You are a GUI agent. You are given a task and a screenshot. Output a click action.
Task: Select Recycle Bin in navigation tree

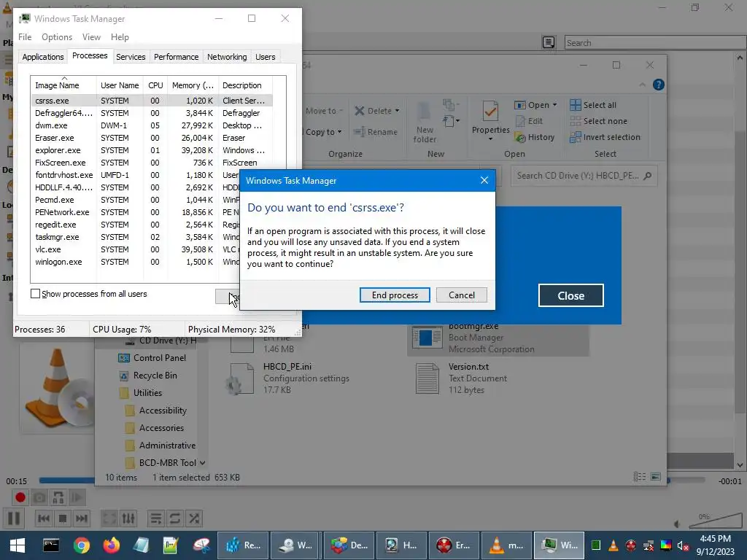(x=148, y=376)
